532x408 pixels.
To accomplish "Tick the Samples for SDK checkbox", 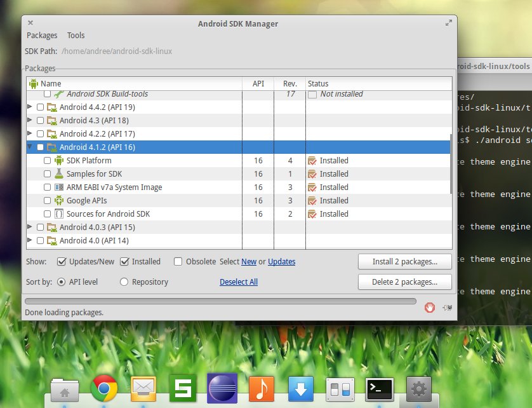I will pos(47,174).
